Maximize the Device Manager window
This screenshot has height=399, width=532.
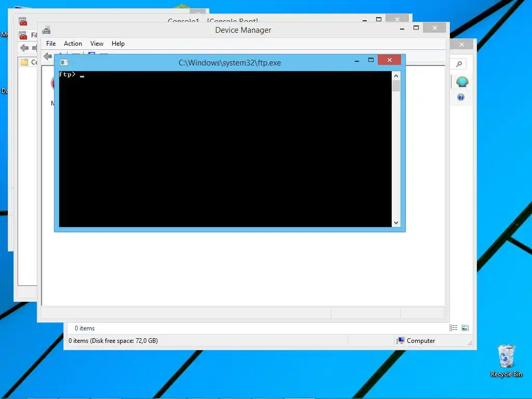tap(416, 28)
